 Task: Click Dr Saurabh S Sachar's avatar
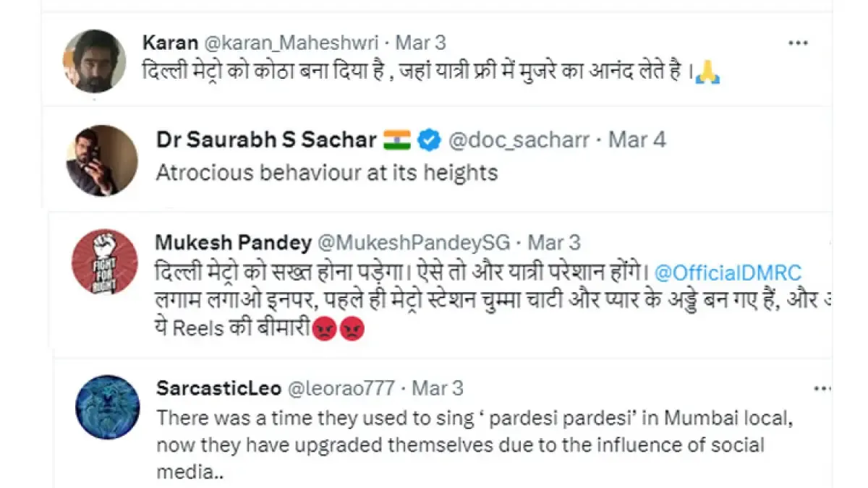pos(101,160)
